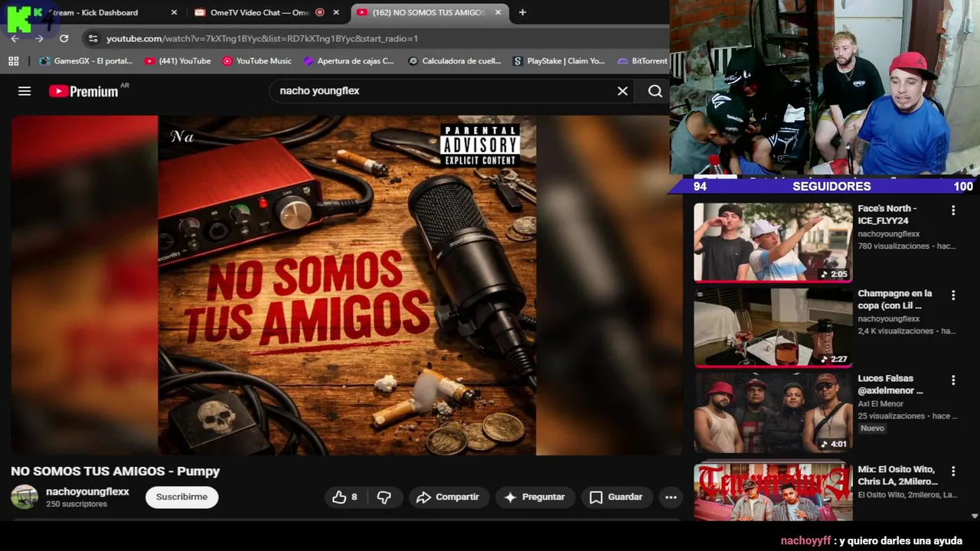Image resolution: width=980 pixels, height=551 pixels.
Task: Open options menu for Face's North video
Action: point(953,210)
